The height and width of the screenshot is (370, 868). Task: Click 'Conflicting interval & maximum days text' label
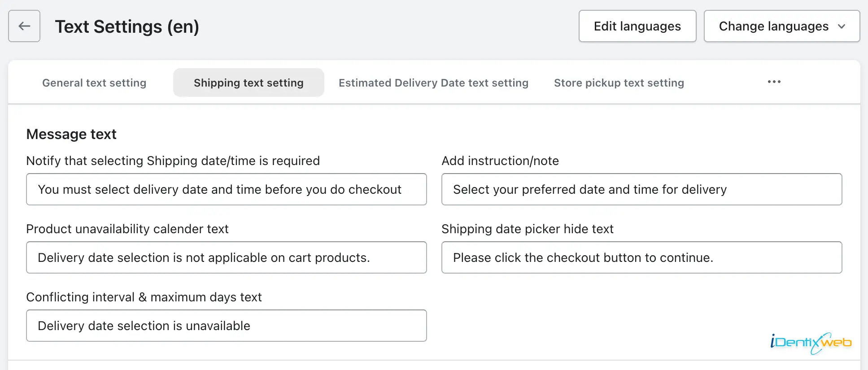[x=144, y=297]
